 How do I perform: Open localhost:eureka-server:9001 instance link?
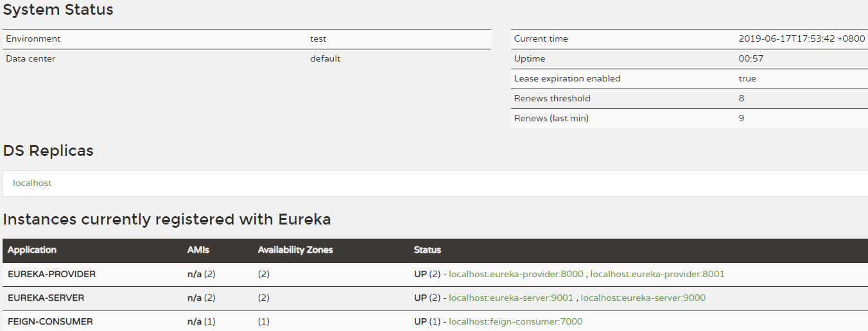pos(511,298)
